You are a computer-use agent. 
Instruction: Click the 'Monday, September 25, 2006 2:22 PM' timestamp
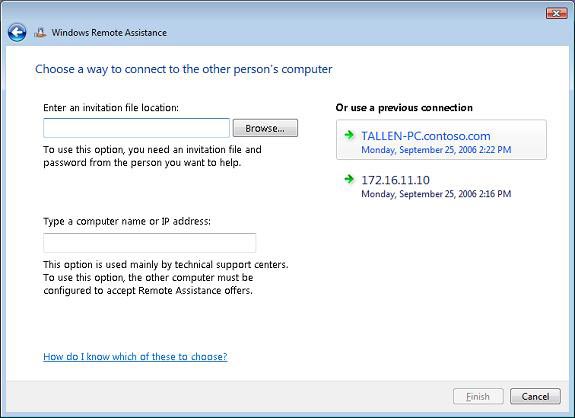tap(436, 150)
